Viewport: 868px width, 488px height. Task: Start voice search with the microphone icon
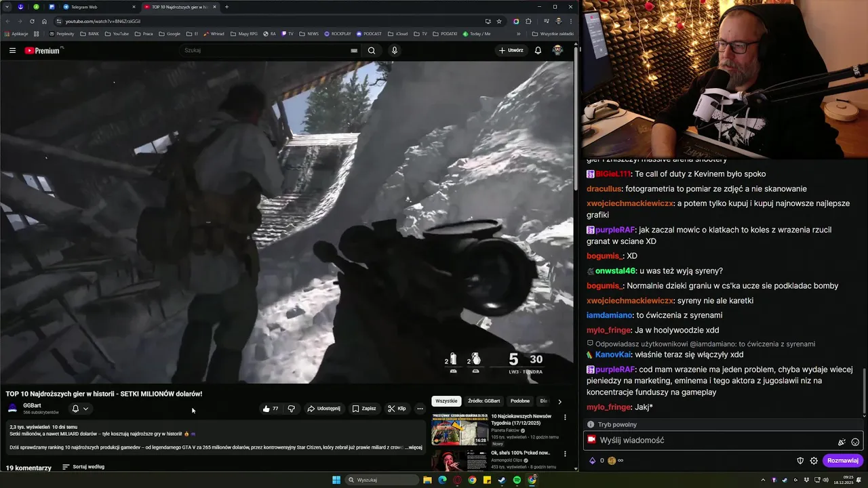tap(394, 50)
